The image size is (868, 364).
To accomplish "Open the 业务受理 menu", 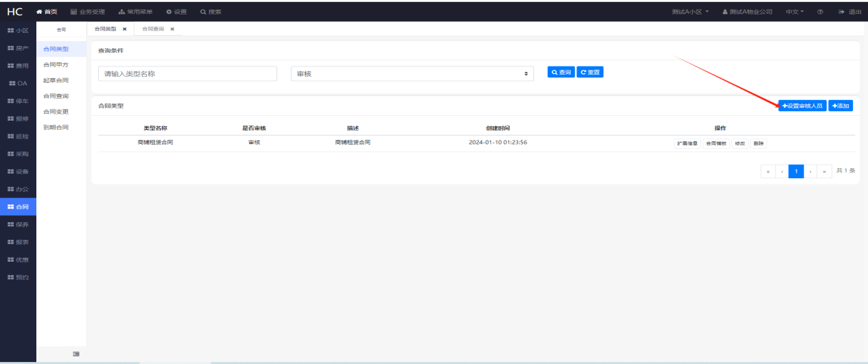I will tap(87, 12).
